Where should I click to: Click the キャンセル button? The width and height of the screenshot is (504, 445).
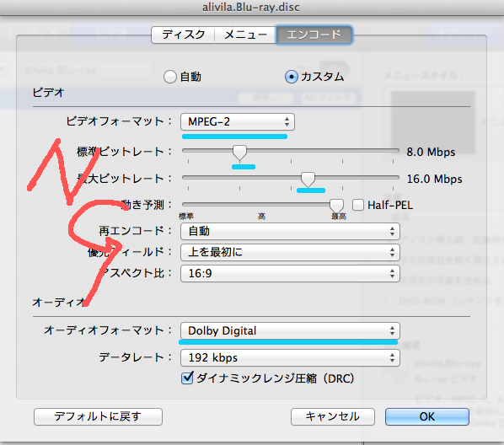333,416
